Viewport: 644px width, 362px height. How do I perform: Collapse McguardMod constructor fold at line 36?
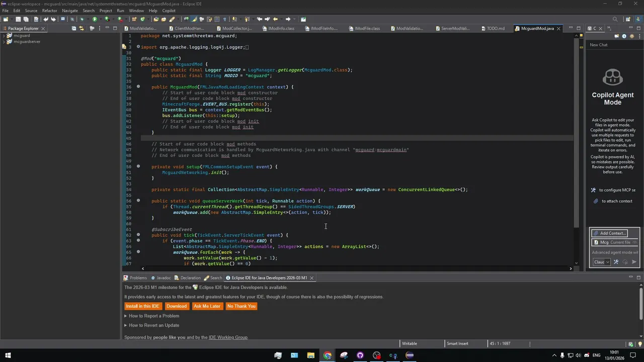[x=138, y=86]
